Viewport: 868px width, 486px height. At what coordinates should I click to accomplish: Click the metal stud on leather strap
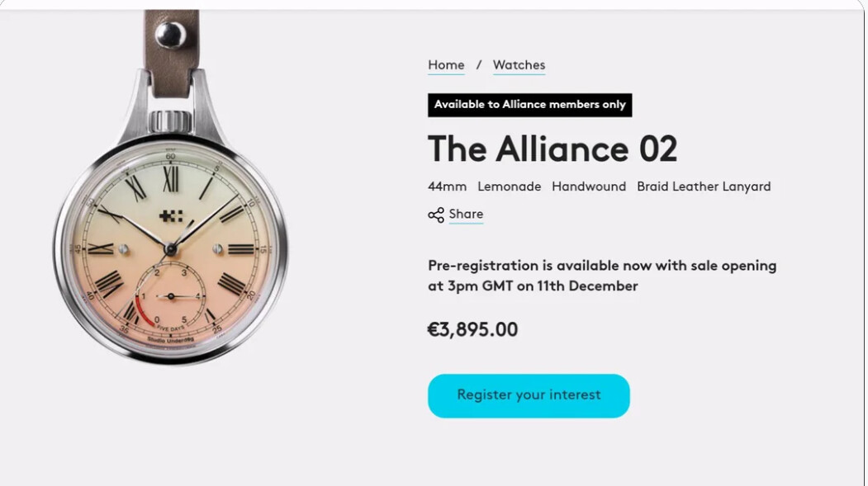tap(171, 34)
